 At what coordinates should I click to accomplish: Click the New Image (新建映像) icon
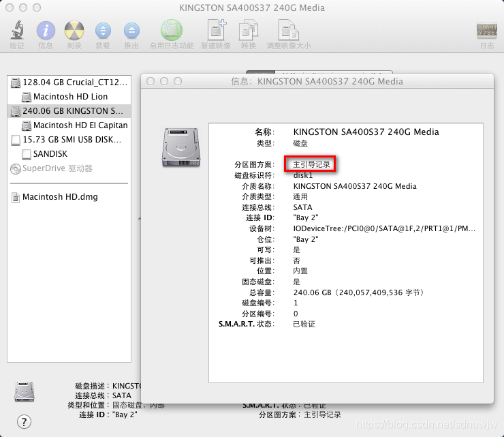point(217,30)
